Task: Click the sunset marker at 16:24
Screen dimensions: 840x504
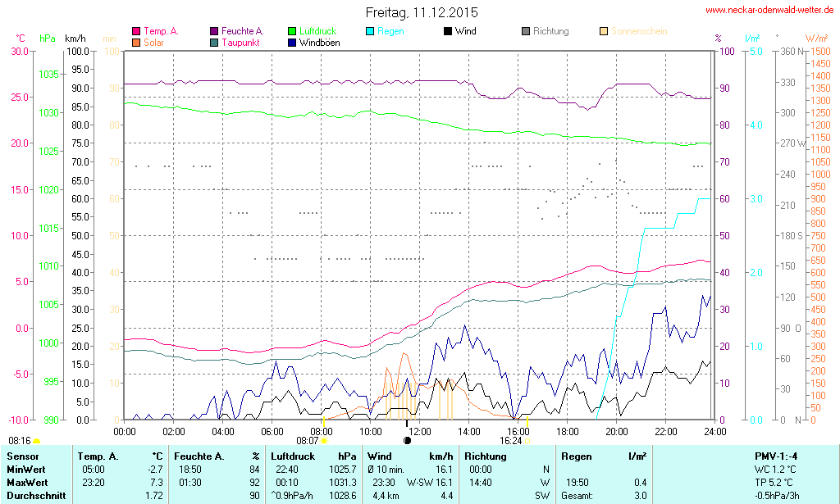Action: [x=526, y=441]
